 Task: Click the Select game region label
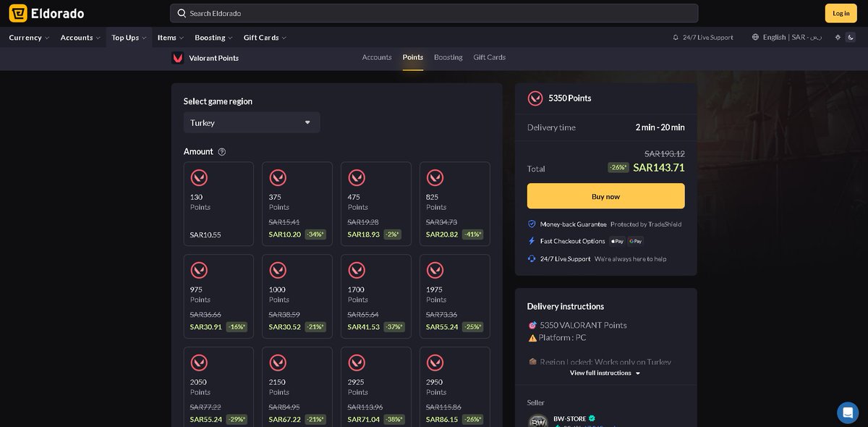coord(218,102)
